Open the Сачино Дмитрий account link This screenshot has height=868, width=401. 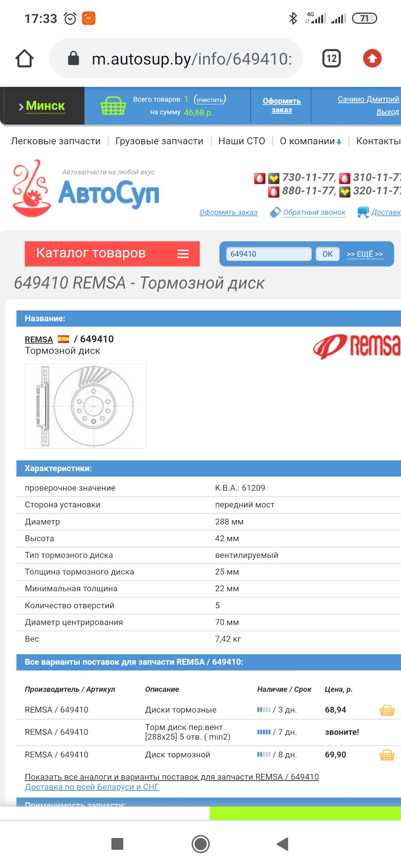click(368, 99)
